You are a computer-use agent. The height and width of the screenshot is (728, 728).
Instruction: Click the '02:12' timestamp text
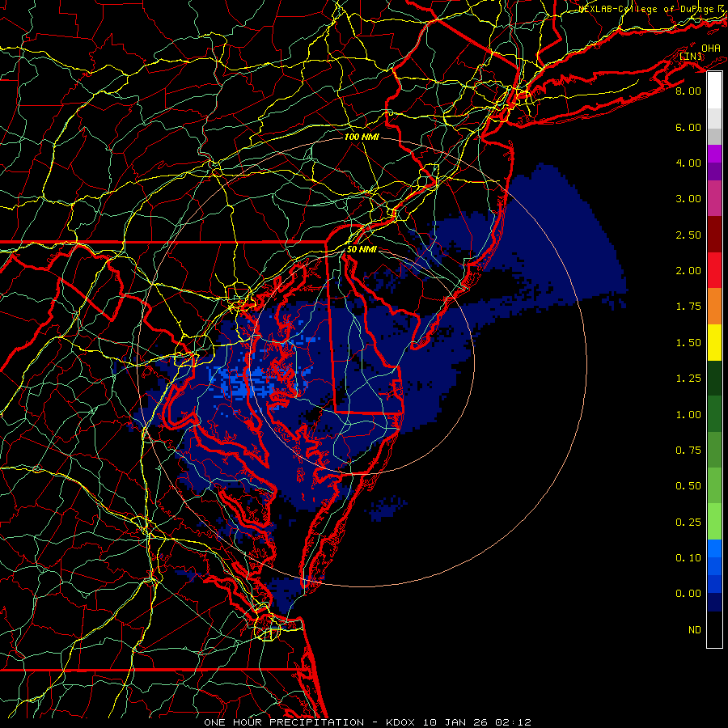pyautogui.click(x=513, y=722)
